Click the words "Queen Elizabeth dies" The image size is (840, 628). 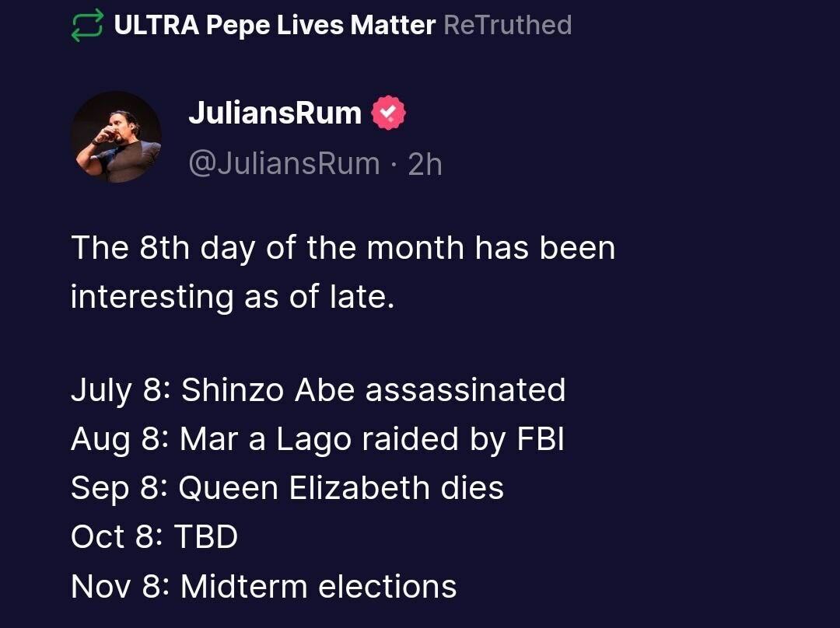click(341, 488)
